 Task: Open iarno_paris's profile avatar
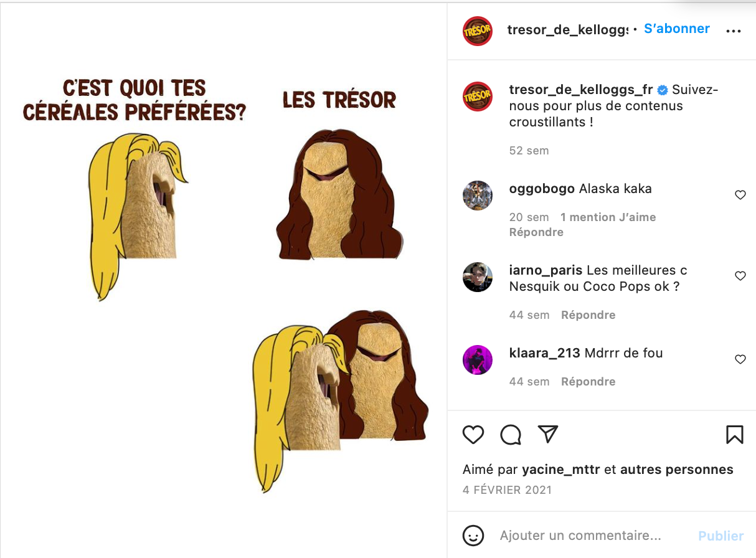click(478, 277)
